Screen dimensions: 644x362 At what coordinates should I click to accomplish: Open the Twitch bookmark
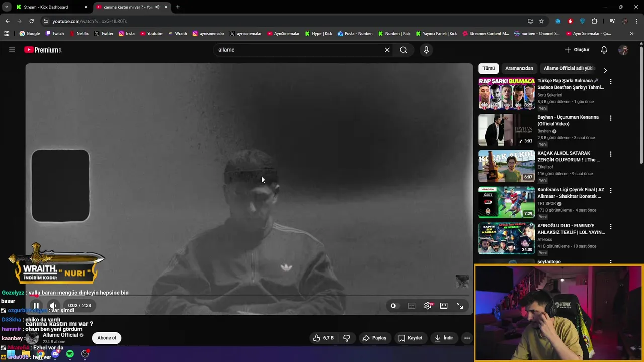[55, 34]
